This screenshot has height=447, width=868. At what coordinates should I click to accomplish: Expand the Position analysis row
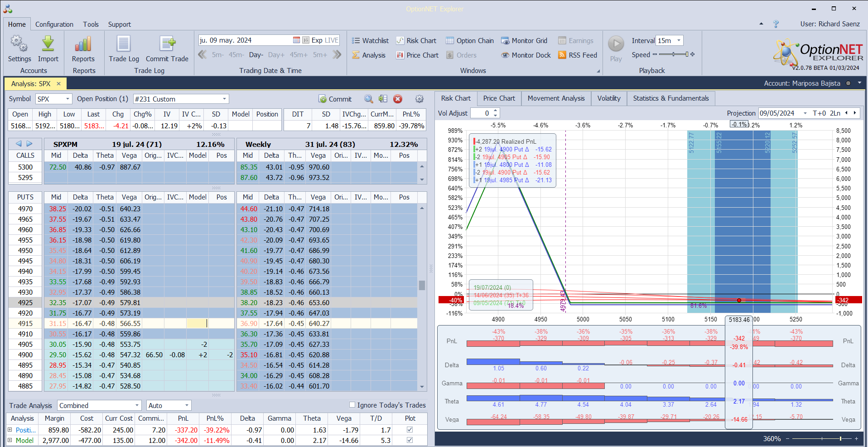(x=10, y=429)
